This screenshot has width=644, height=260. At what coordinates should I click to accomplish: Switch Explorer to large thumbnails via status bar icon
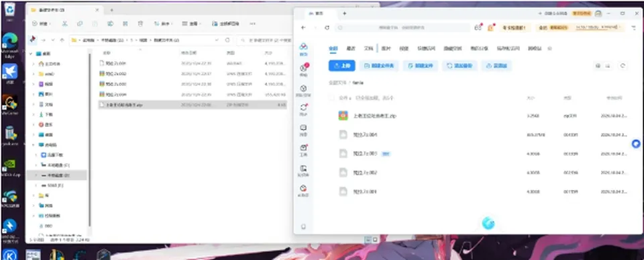tap(375, 239)
